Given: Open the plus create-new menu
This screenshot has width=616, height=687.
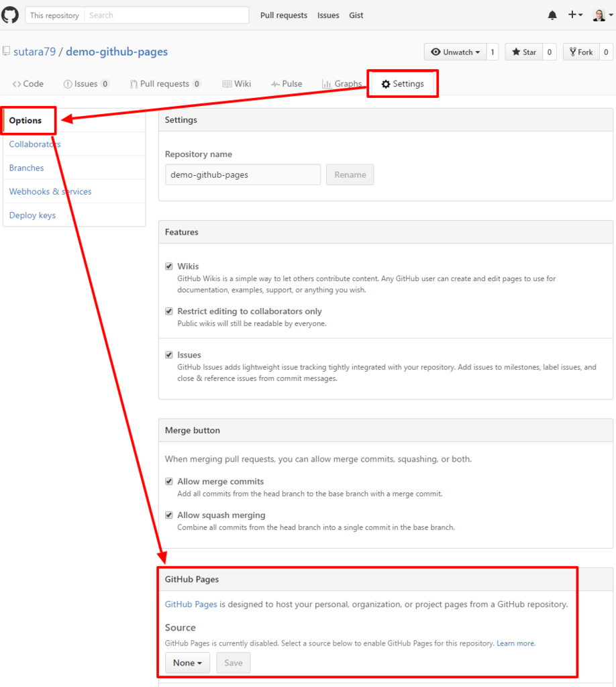Looking at the screenshot, I should 575,15.
